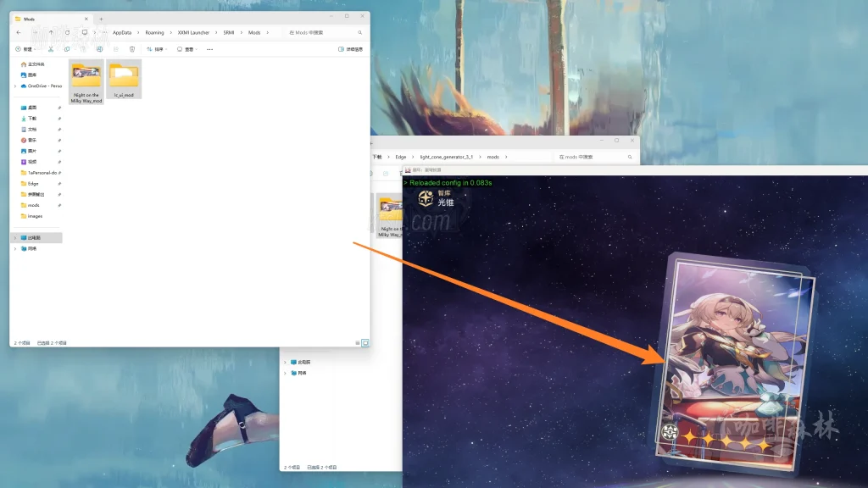The image size is (868, 488).
Task: Switch to large thumbnails view in status bar
Action: click(x=365, y=342)
